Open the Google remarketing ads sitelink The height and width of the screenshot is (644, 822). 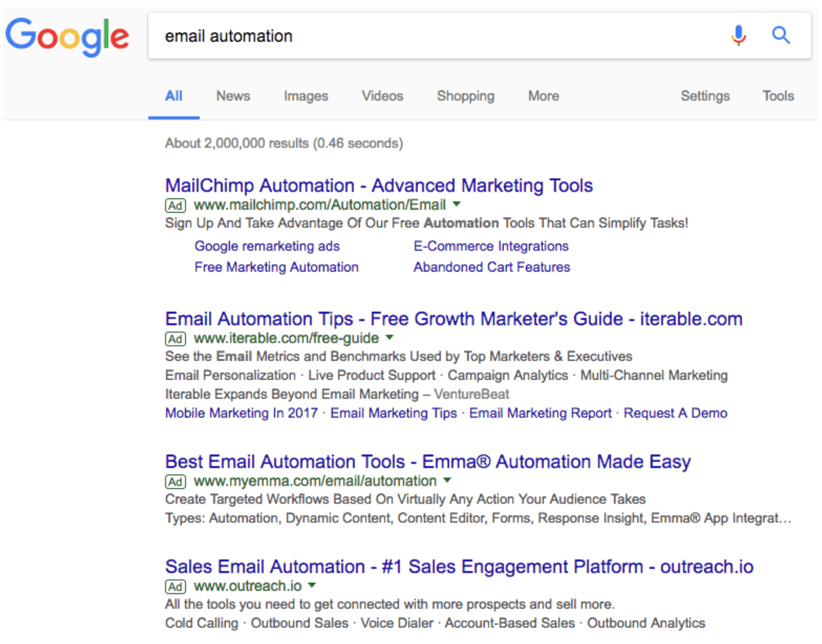267,247
